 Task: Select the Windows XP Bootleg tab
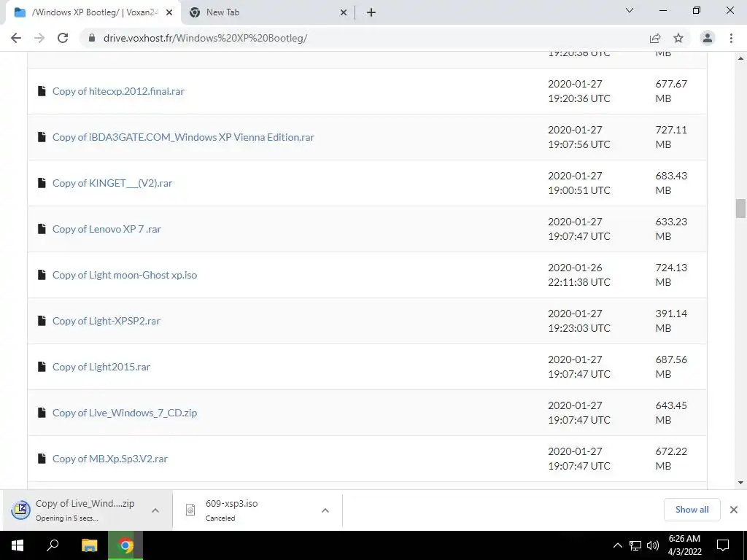(x=93, y=13)
